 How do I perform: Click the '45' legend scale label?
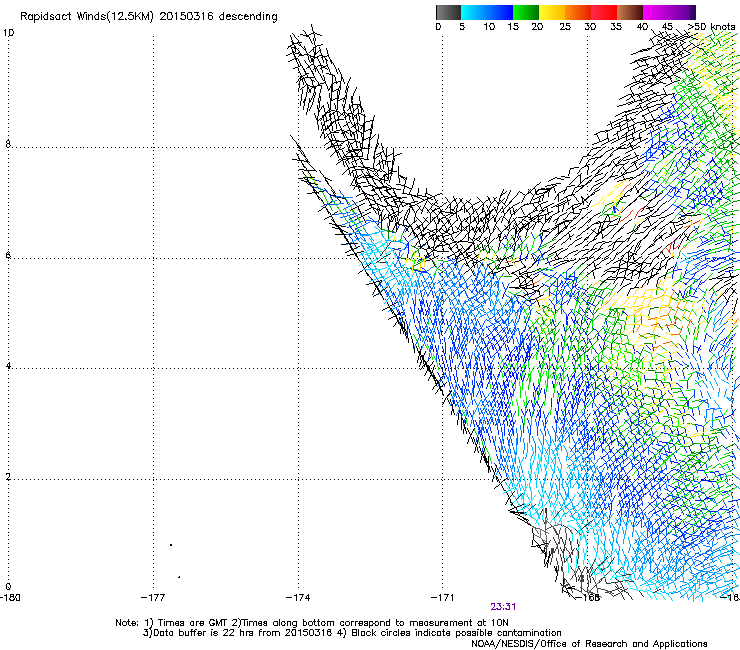point(667,27)
